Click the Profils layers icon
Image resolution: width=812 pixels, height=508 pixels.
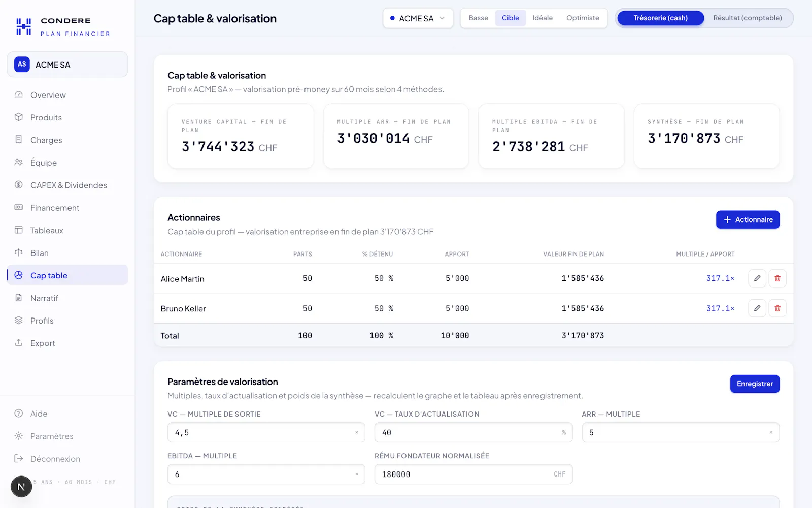pyautogui.click(x=19, y=320)
